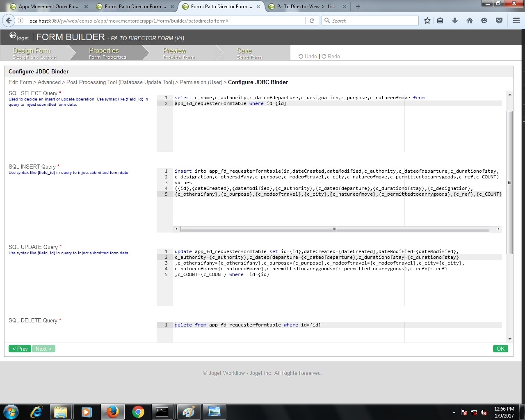Close the Pa To Director View List tab

pyautogui.click(x=344, y=7)
